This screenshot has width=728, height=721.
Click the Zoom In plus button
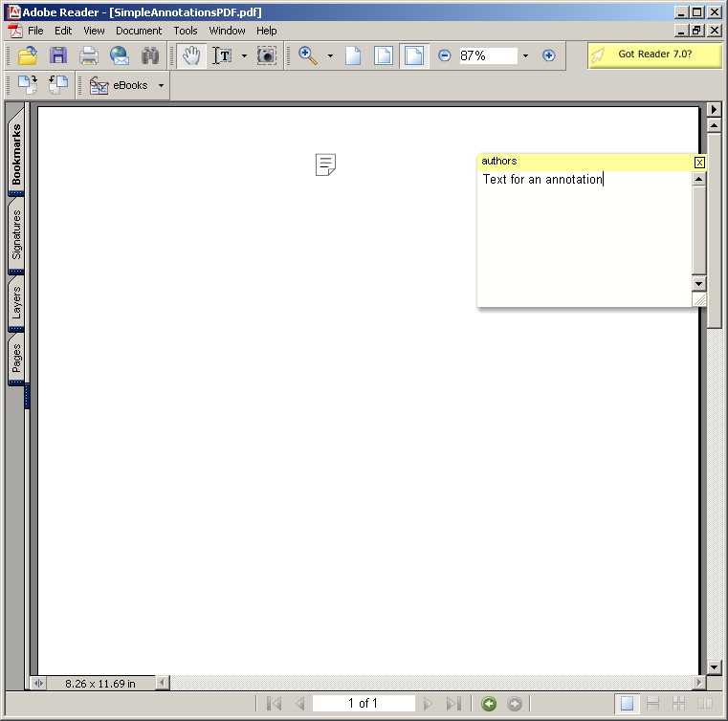click(549, 55)
